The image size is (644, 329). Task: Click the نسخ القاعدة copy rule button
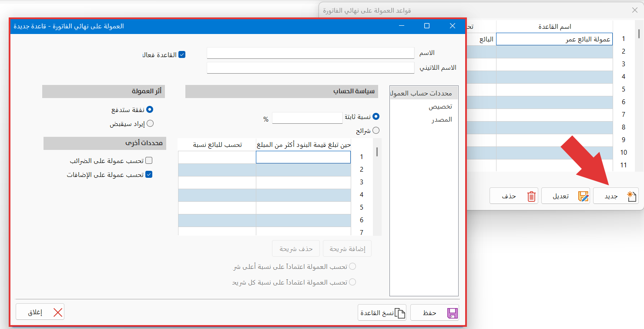(x=382, y=312)
